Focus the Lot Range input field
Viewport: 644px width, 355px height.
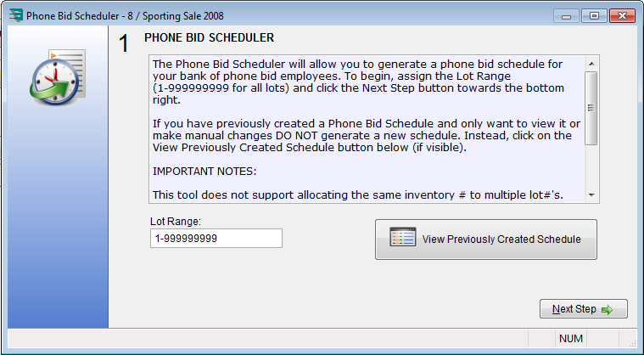click(x=216, y=239)
